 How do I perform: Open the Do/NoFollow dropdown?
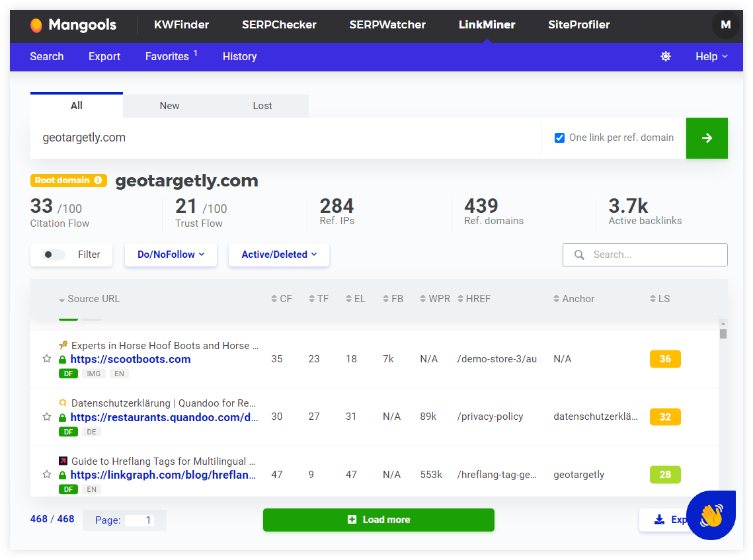tap(171, 255)
